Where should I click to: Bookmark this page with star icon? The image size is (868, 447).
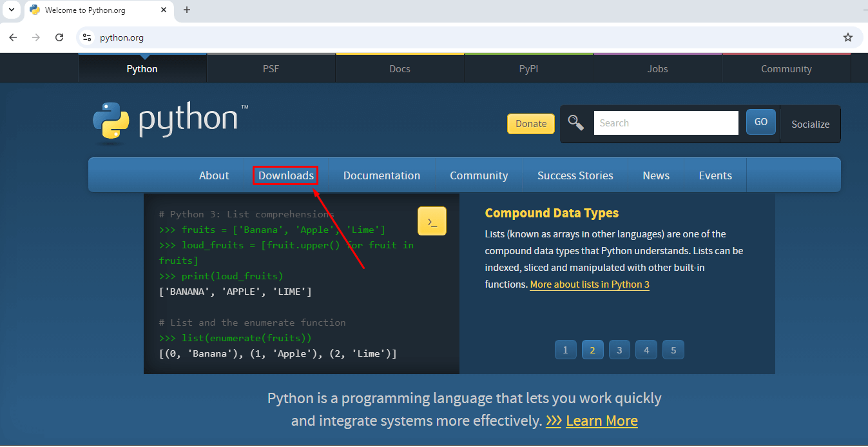[848, 37]
